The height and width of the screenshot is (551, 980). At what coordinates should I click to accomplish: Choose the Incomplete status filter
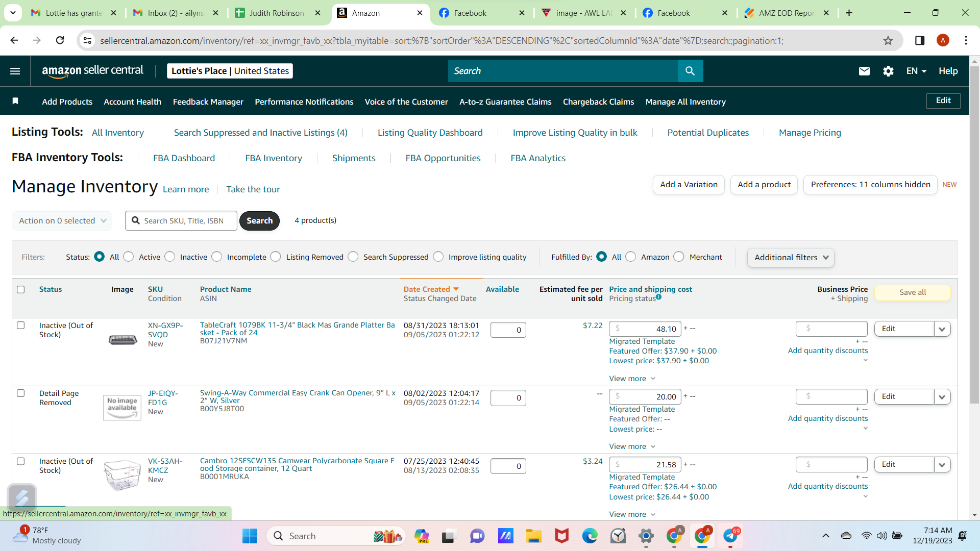(x=217, y=257)
